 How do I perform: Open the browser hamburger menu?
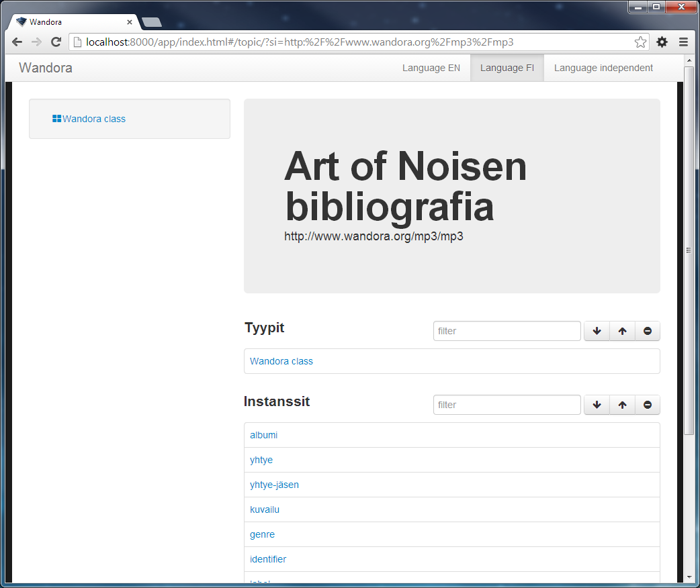pos(683,42)
